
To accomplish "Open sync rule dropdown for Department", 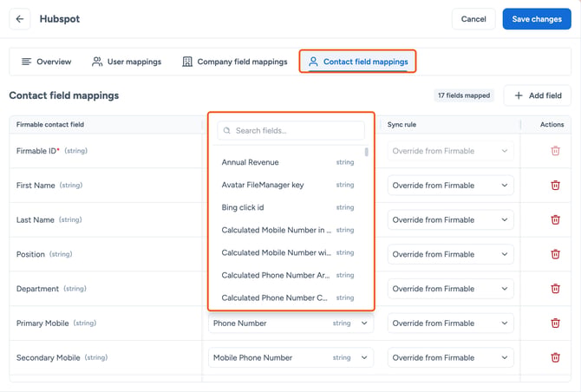I will pyautogui.click(x=451, y=289).
